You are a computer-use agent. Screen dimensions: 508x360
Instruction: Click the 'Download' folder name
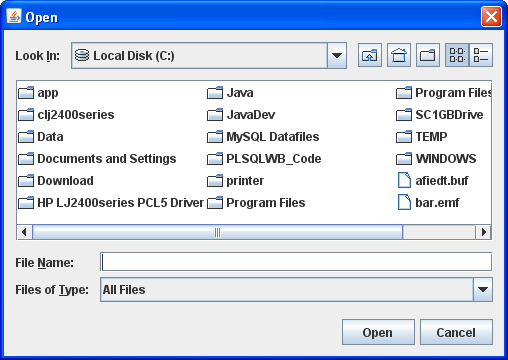[65, 181]
